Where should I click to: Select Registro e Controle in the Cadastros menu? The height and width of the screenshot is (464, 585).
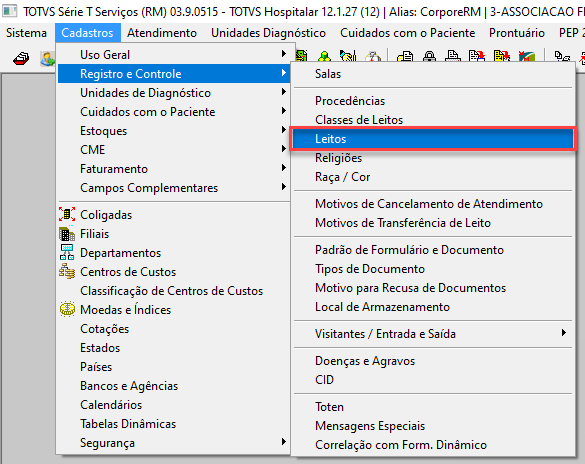tap(173, 73)
